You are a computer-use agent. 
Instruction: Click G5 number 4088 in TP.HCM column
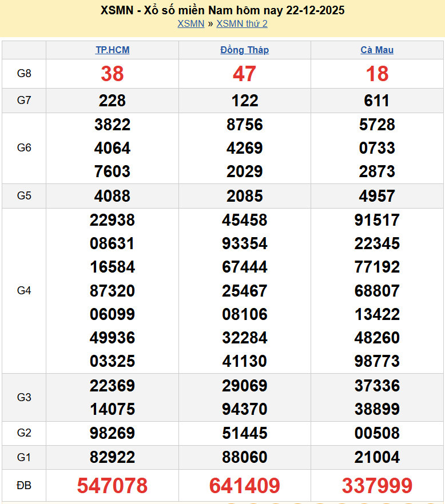[x=112, y=196]
